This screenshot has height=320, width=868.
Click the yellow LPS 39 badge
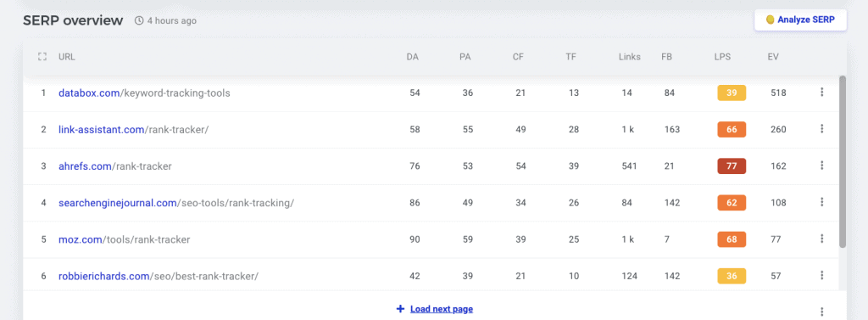732,93
